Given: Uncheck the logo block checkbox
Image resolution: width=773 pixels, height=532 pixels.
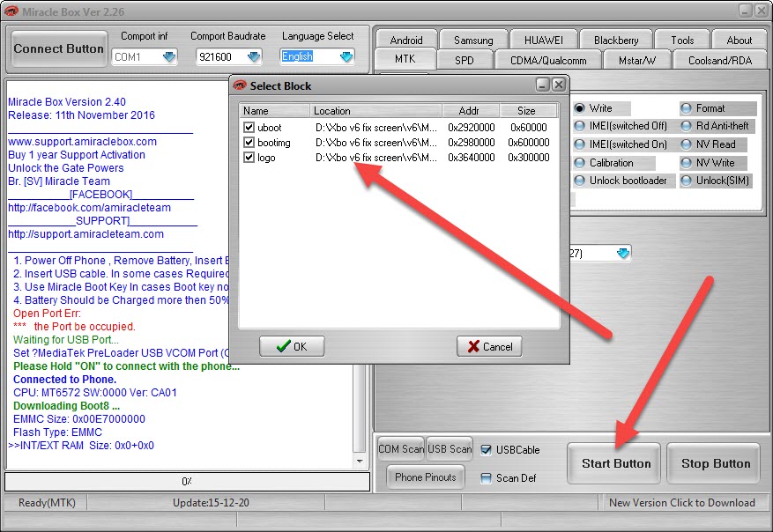Looking at the screenshot, I should coord(249,158).
